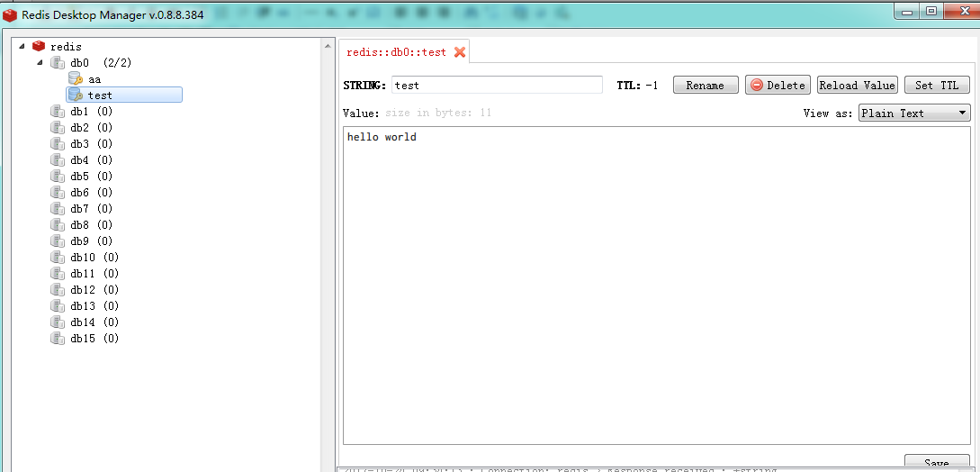Click the db13 database icon
980x472 pixels.
(58, 306)
